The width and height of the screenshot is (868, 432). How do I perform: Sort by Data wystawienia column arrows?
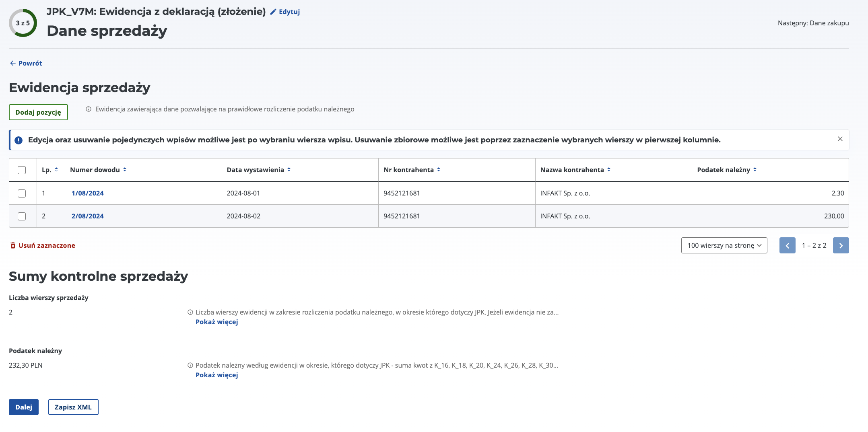point(289,170)
